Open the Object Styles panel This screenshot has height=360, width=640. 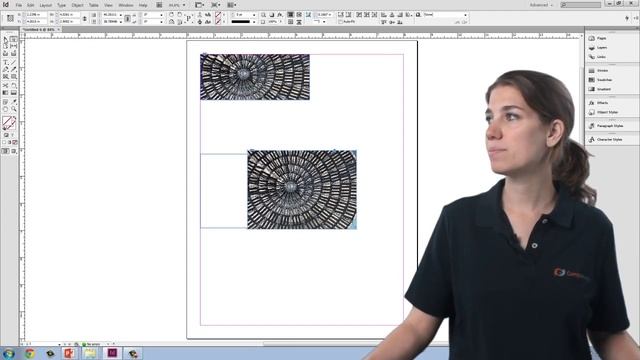click(603, 112)
